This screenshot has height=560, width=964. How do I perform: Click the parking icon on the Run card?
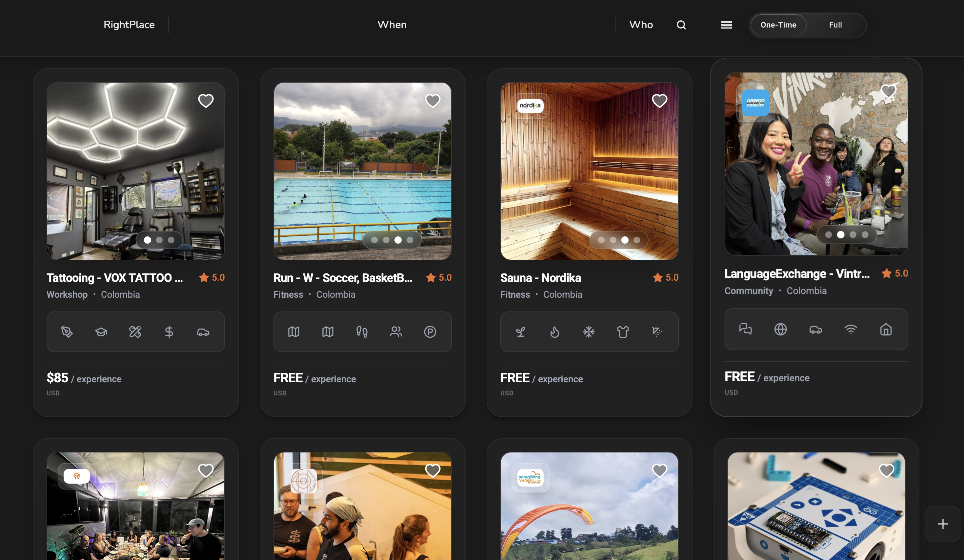430,332
